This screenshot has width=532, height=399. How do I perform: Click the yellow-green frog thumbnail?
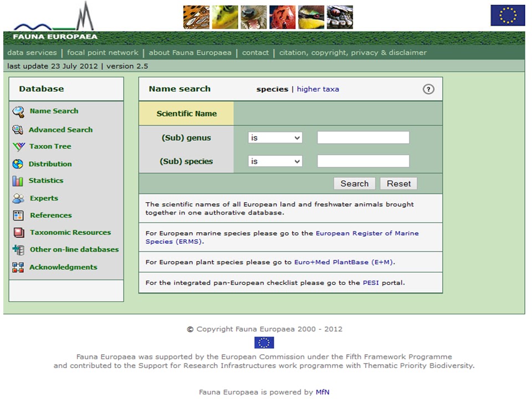pos(225,17)
